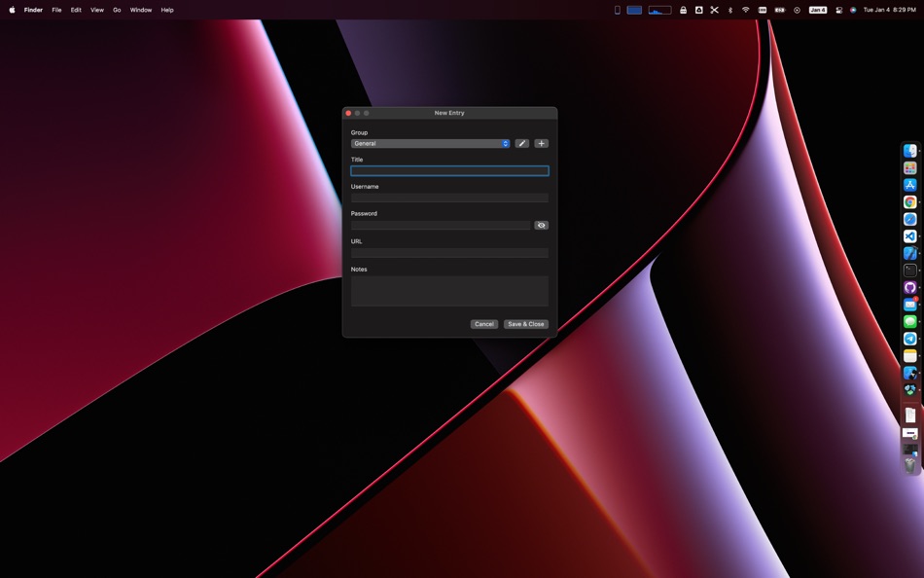Open the Help menu
The image size is (924, 578).
click(x=167, y=10)
